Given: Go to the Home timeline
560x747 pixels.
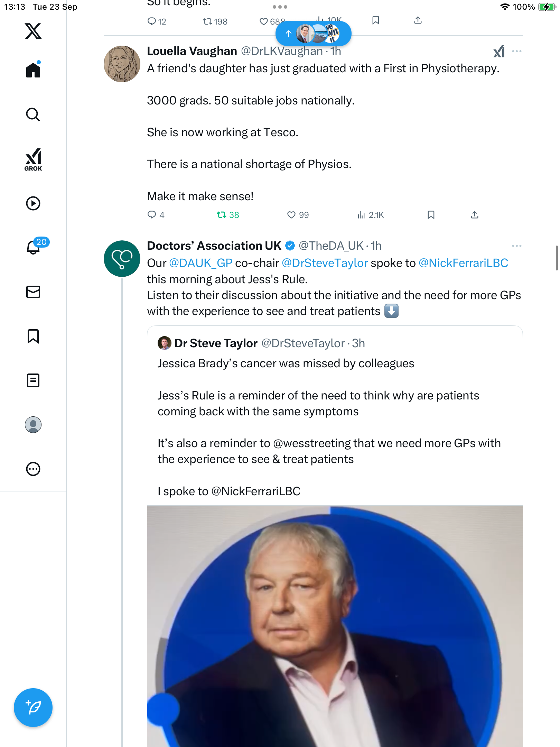Looking at the screenshot, I should tap(33, 70).
